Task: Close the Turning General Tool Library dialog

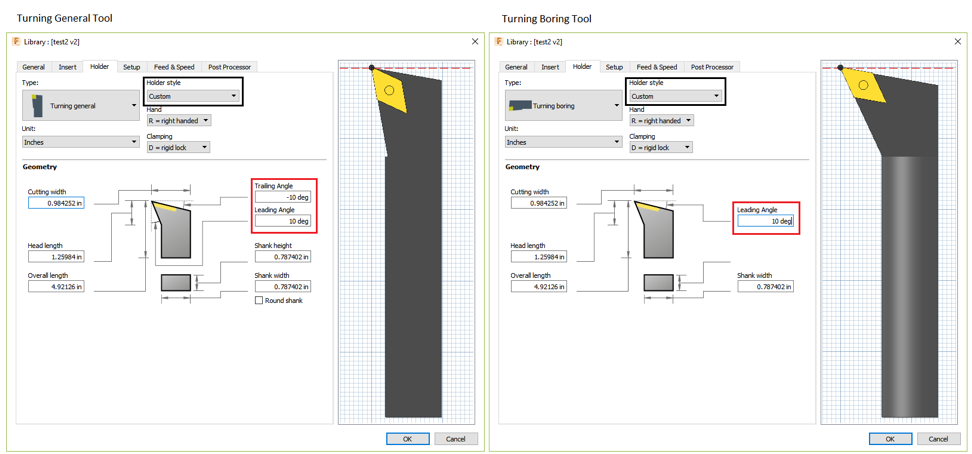Action: coord(475,42)
